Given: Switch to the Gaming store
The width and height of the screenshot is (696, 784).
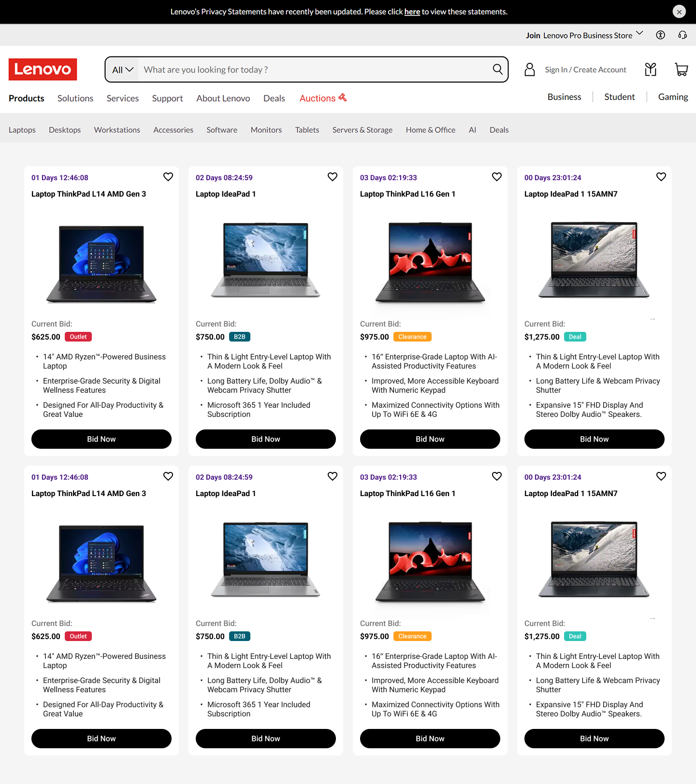Looking at the screenshot, I should [x=673, y=97].
